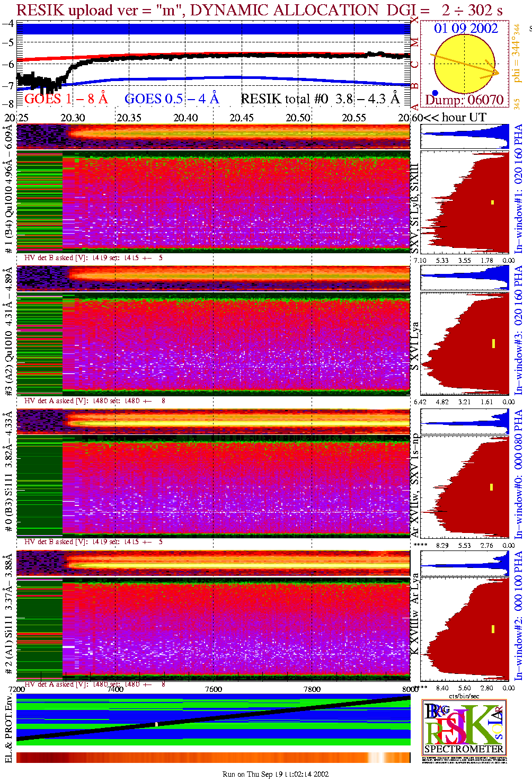Click the 'Dump: 06070' text

[x=464, y=100]
